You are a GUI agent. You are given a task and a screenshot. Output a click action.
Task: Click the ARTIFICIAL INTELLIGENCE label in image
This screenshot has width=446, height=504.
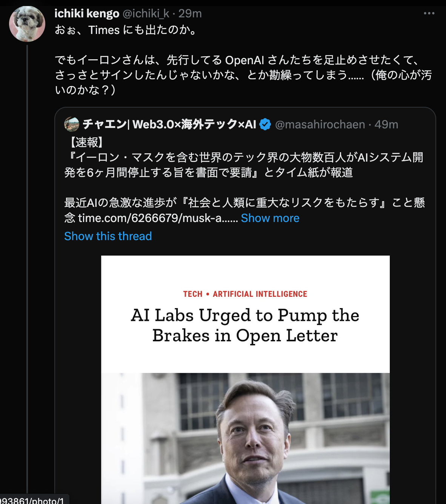[260, 294]
